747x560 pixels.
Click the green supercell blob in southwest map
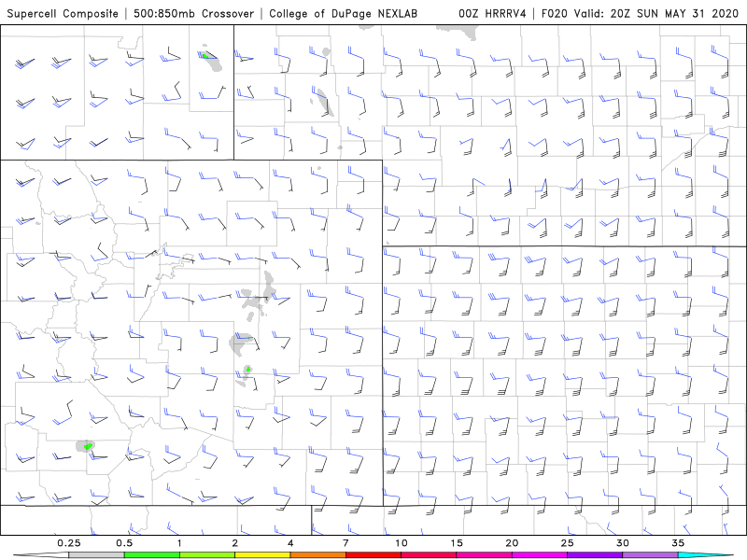click(88, 446)
